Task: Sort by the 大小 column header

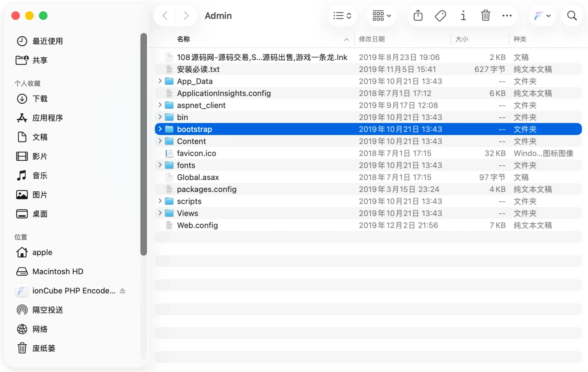Action: click(462, 39)
